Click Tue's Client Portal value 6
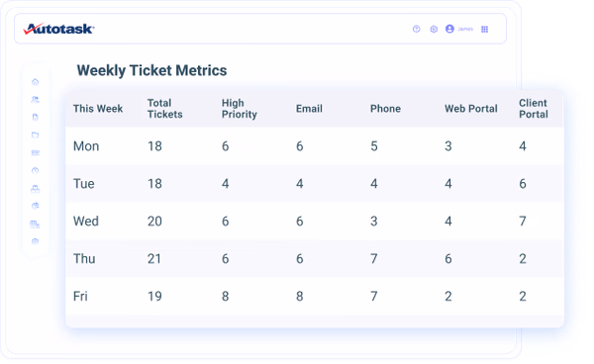The height and width of the screenshot is (364, 594). [x=523, y=184]
